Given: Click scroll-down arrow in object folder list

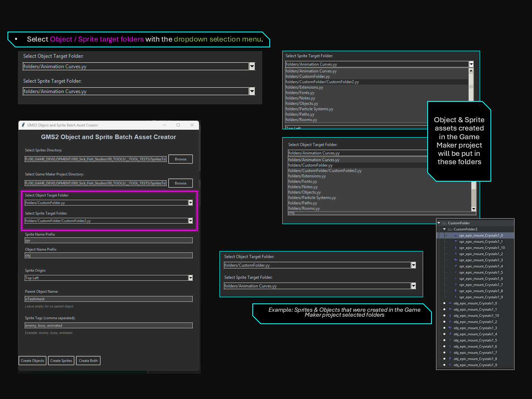Looking at the screenshot, I should point(473,209).
